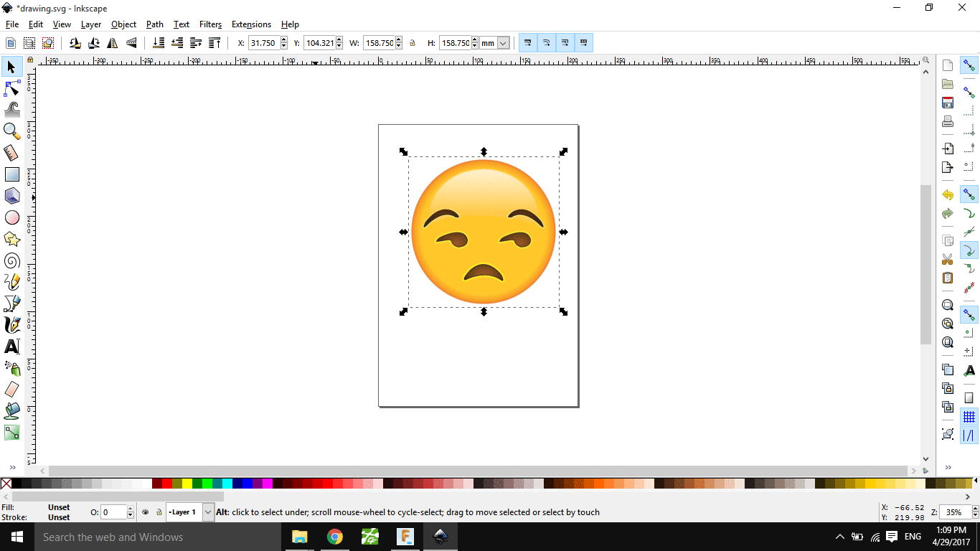This screenshot has height=551, width=980.
Task: Select the Spiral tool
Action: (11, 260)
